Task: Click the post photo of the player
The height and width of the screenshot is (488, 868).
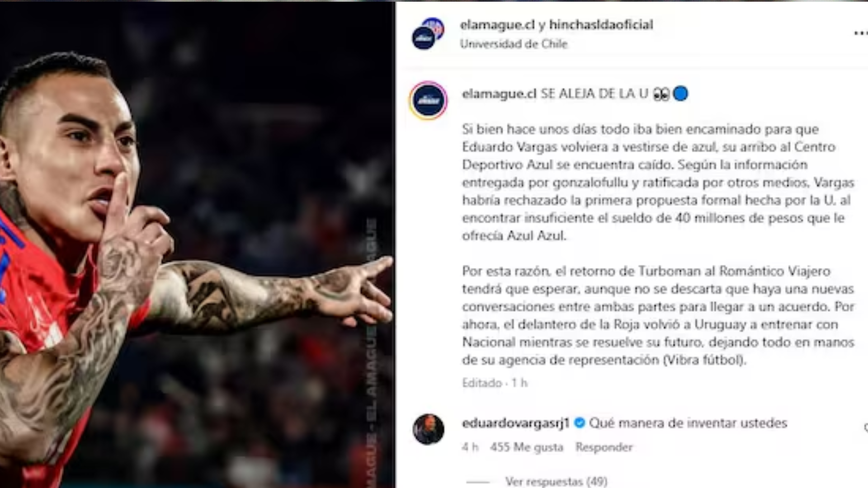Action: (x=197, y=244)
